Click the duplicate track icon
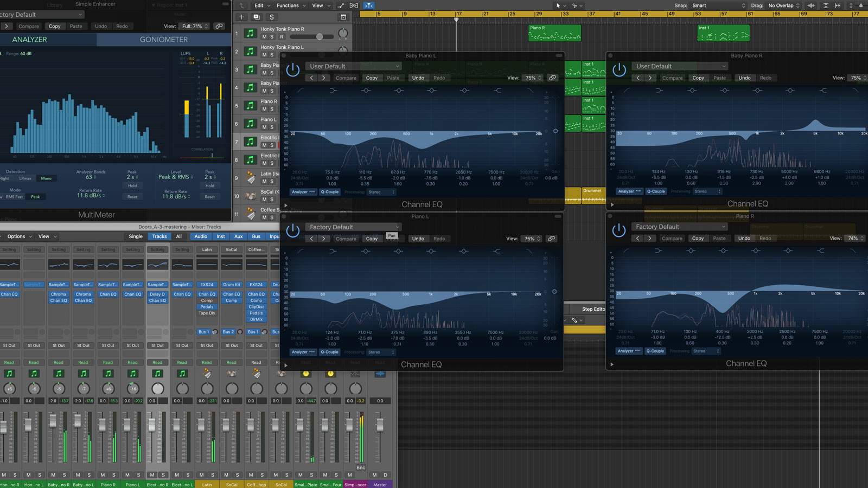Screen dimensions: 868x488 click(x=257, y=17)
